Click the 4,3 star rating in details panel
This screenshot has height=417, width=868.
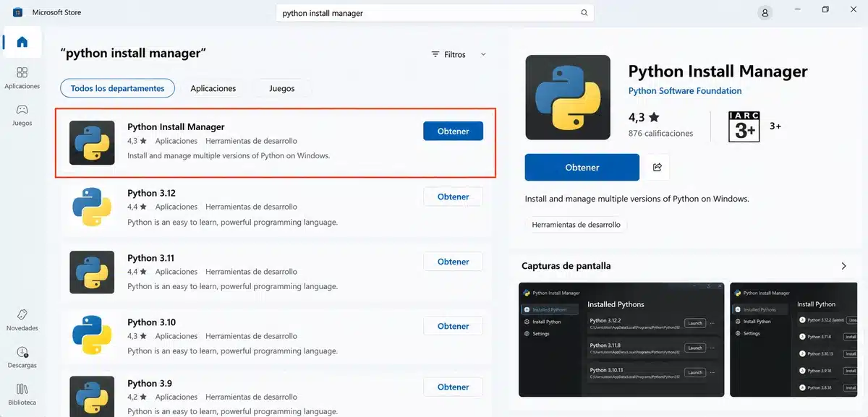(644, 117)
